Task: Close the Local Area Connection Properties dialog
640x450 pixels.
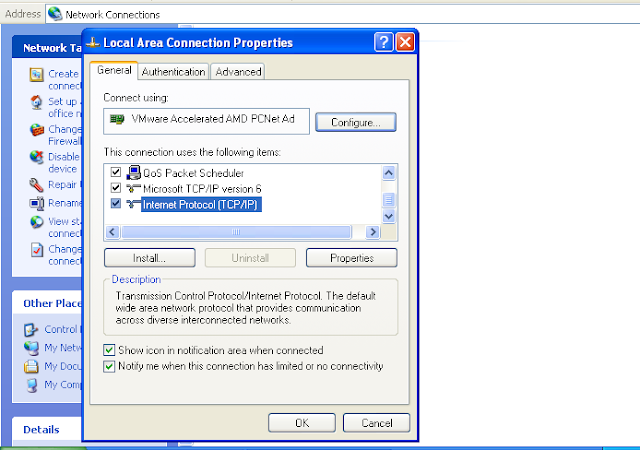Action: point(405,42)
